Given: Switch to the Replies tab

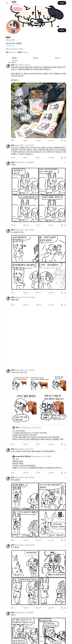Looking at the screenshot, I should point(36,58).
